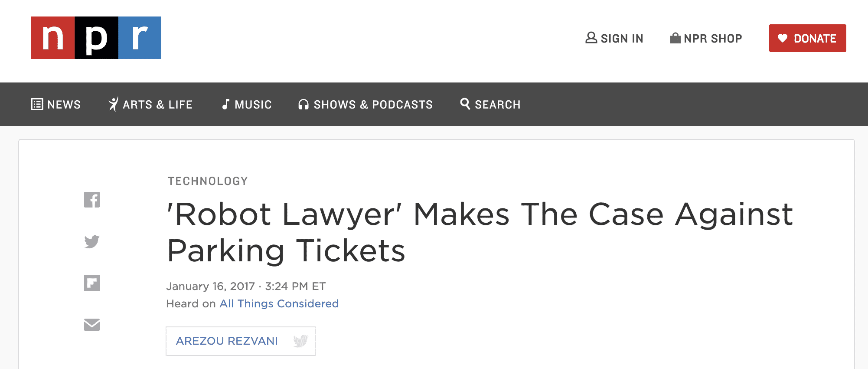The width and height of the screenshot is (868, 369).
Task: Click the NPR logo
Action: tap(96, 38)
